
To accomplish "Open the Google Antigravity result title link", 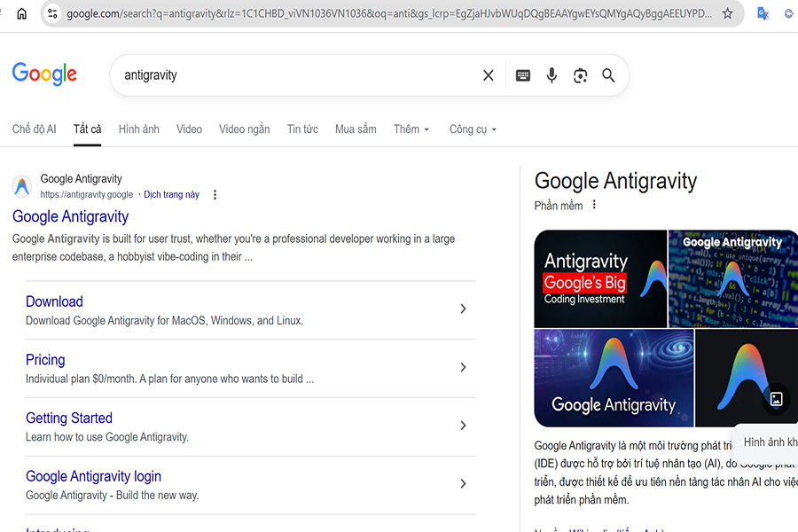I will 70,216.
